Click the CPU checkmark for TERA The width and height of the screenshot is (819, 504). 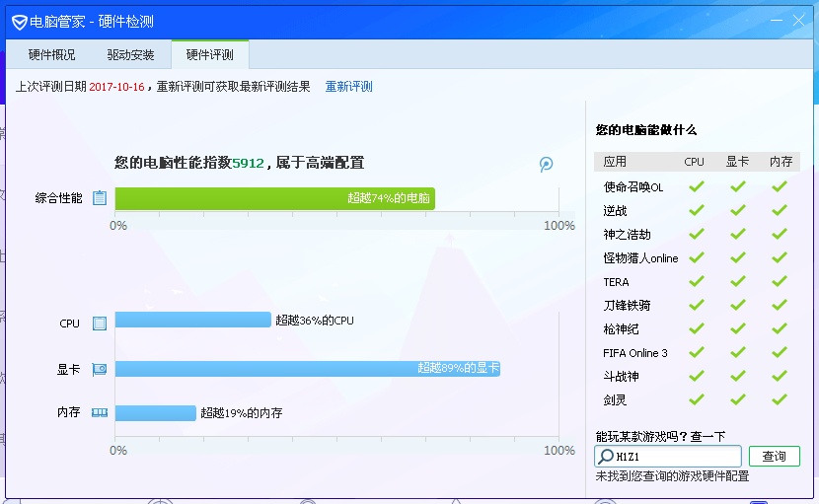tap(697, 281)
